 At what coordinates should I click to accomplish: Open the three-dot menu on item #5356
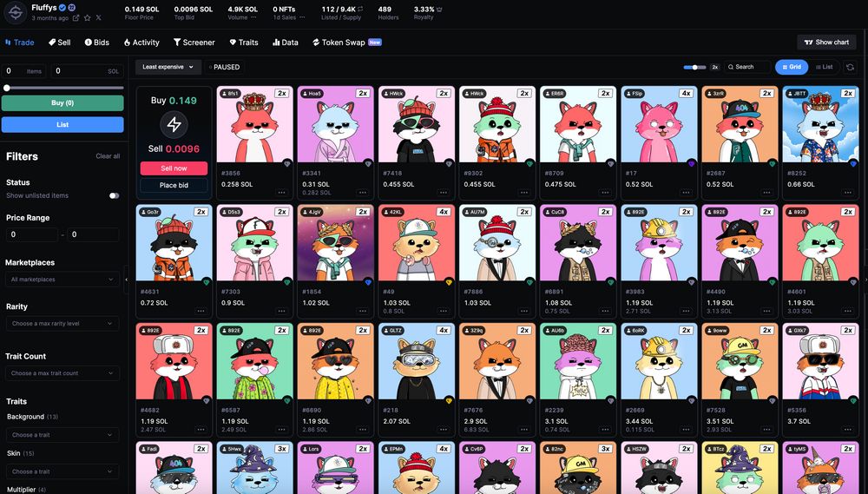tap(847, 430)
